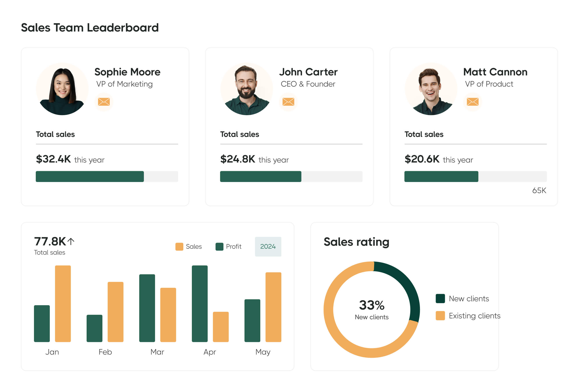Screen dimensions: 571x392
Task: Select the Sales rating title
Action: [356, 242]
